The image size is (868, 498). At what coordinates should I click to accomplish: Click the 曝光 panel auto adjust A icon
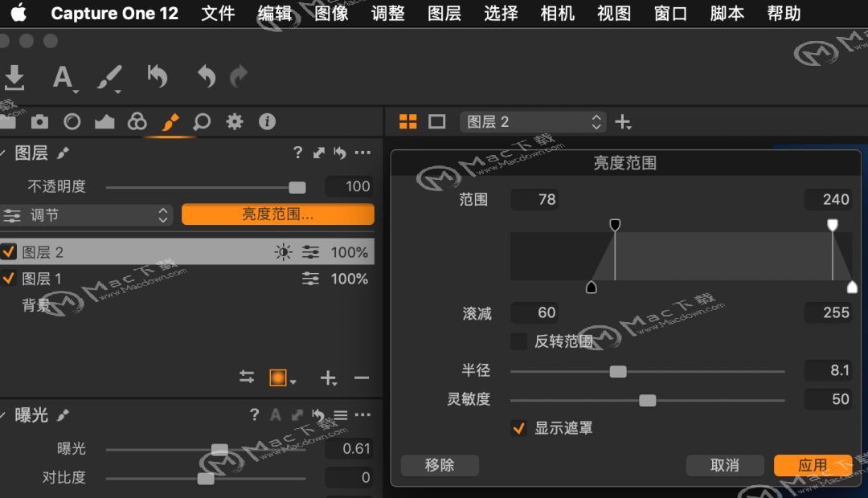[x=276, y=414]
